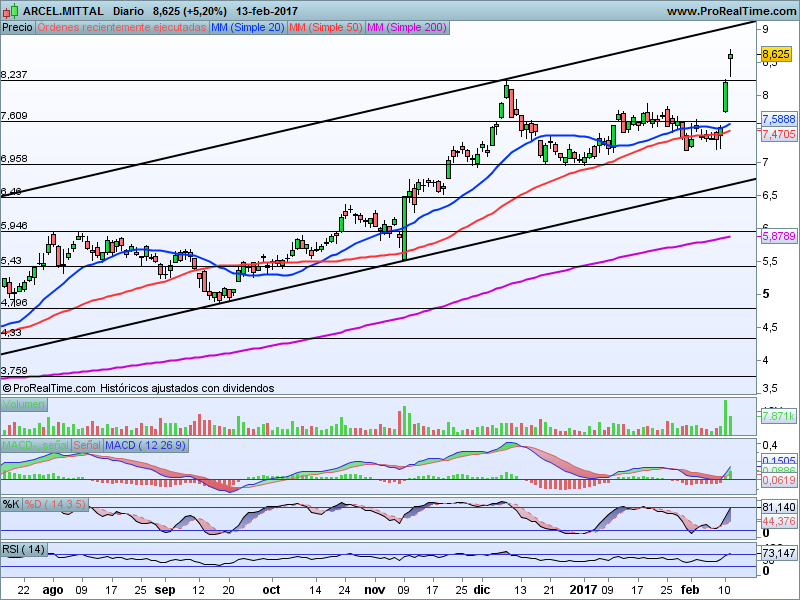Viewport: 800px width, 600px height.
Task: Click the 5,8789 moving average value tag
Action: [x=779, y=236]
